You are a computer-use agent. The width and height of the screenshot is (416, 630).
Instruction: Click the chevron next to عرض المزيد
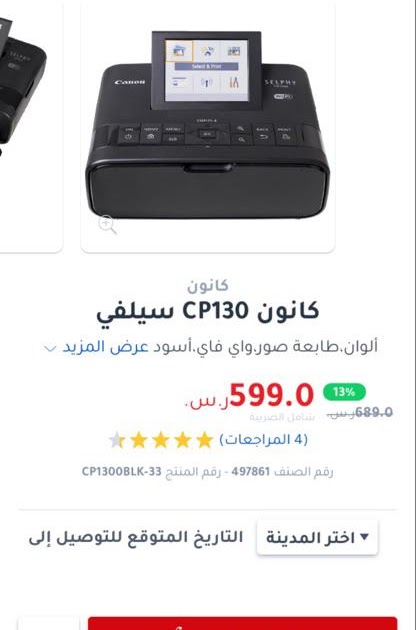[50, 348]
